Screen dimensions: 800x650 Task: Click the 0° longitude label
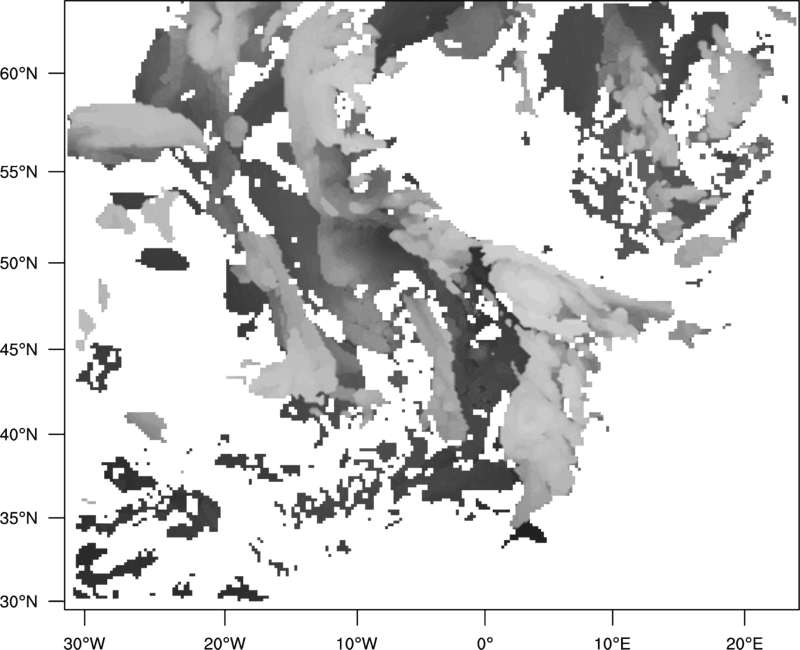pos(485,643)
